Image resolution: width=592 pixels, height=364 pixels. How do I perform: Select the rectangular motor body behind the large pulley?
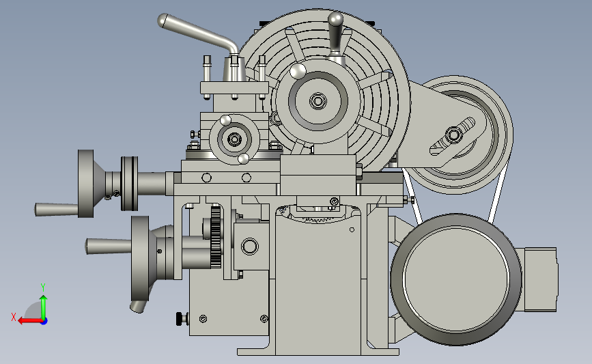540,279
